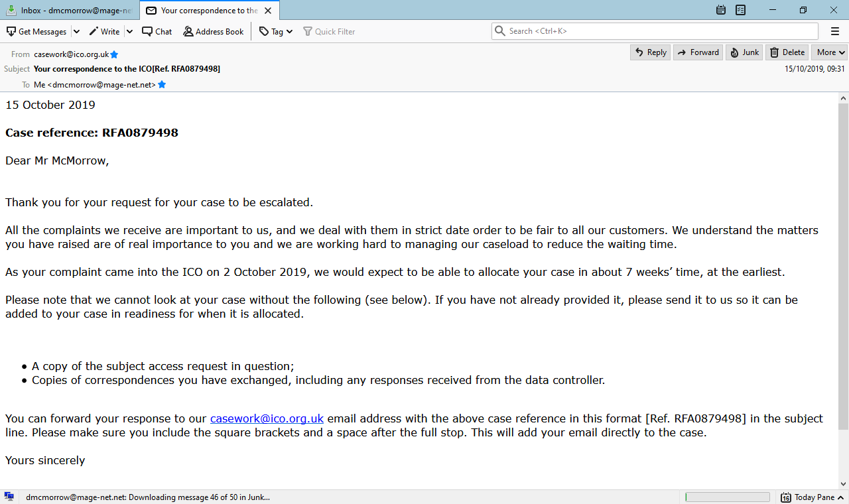849x504 pixels.
Task: Open the Tasks icon in title bar
Action: click(740, 10)
